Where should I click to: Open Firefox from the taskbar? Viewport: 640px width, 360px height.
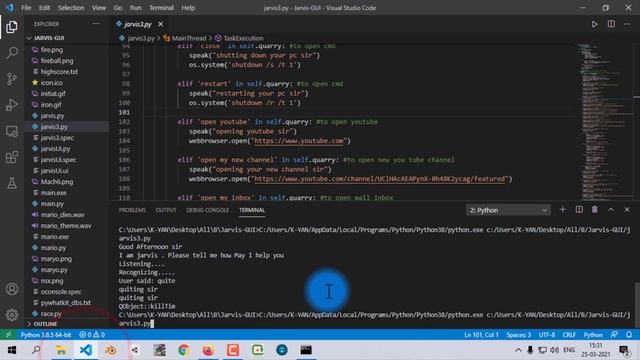point(208,350)
